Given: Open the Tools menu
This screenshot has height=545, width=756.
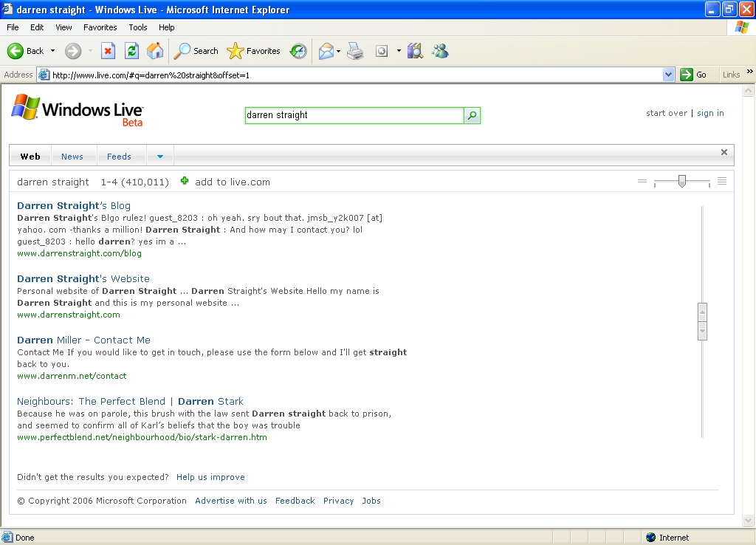Looking at the screenshot, I should click(138, 27).
